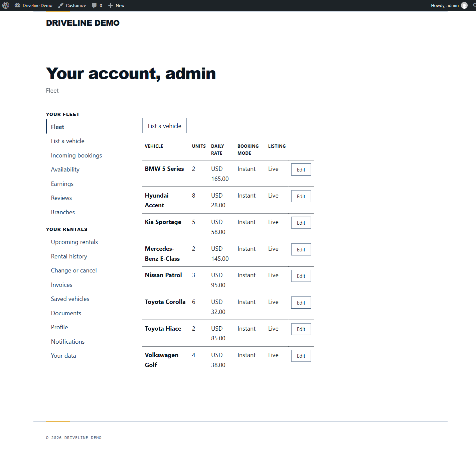Open Saved vehicles
The image size is (476, 453).
click(70, 299)
